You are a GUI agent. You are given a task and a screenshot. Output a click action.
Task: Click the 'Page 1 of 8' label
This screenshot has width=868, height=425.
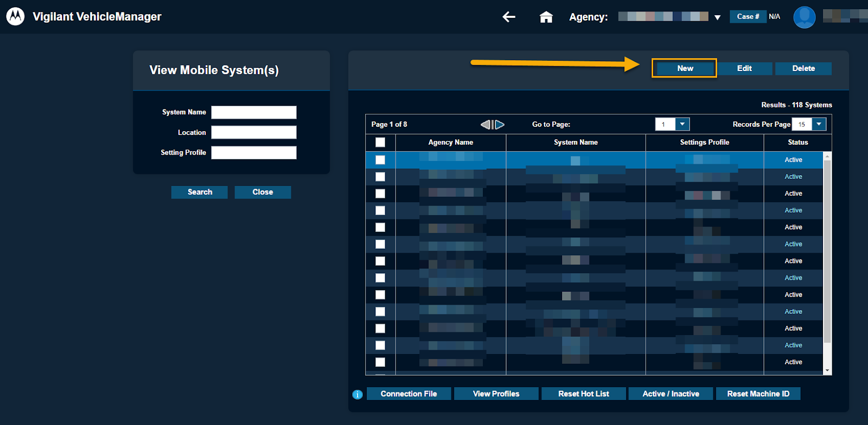tap(389, 124)
